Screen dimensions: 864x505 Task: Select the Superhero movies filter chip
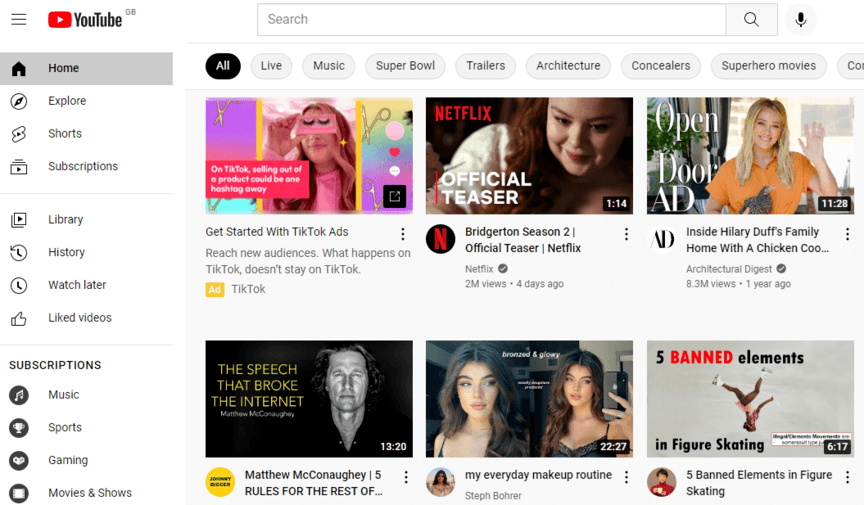pos(769,66)
